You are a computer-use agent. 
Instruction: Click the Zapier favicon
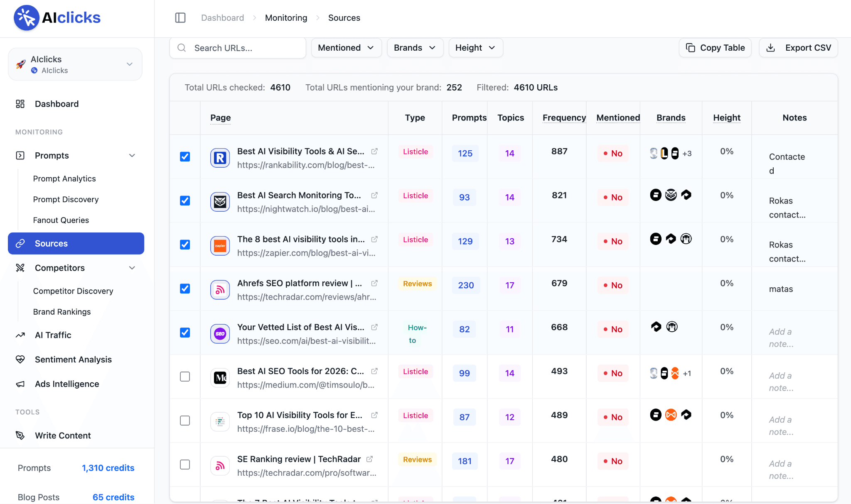(x=220, y=246)
